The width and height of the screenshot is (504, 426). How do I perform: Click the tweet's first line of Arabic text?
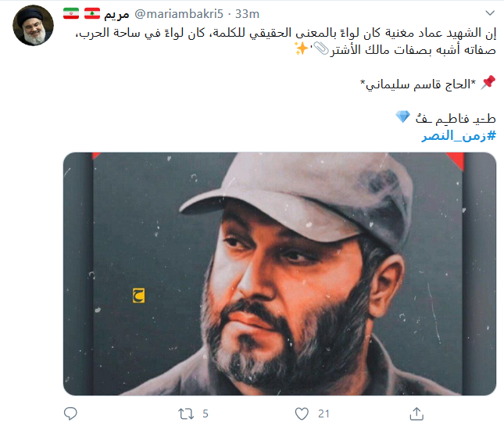(x=286, y=33)
